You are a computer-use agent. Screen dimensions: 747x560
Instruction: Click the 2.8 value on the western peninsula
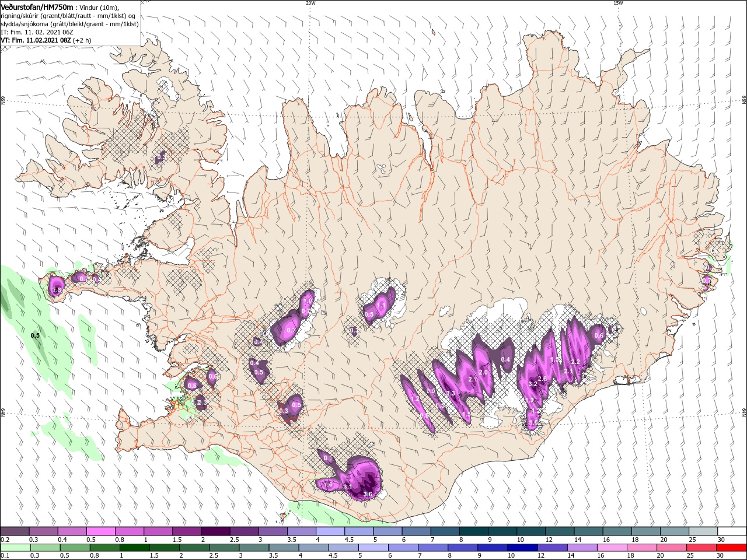pos(57,290)
